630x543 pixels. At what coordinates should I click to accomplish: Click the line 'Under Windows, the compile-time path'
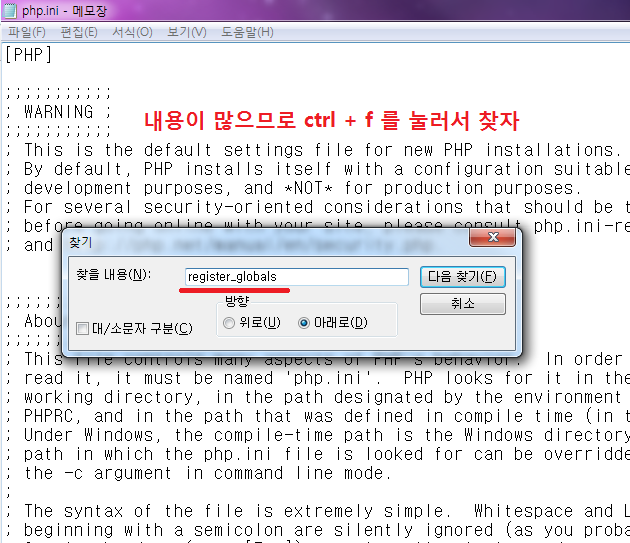[x=317, y=434]
